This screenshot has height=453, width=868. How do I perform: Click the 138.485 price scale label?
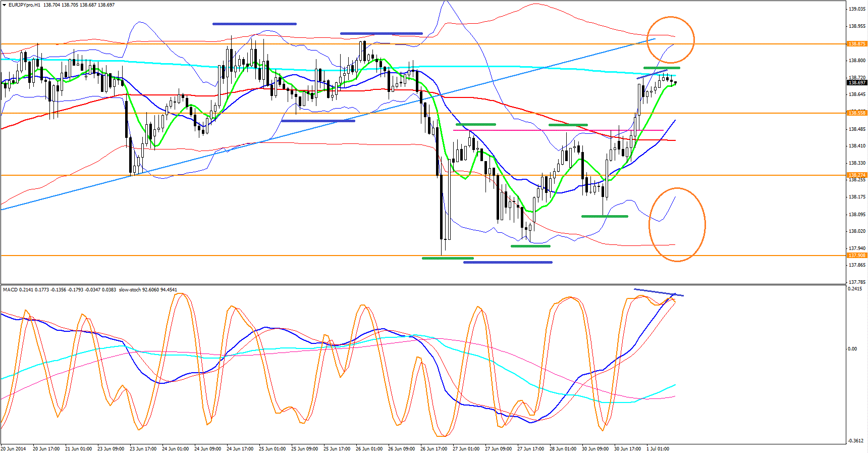(857, 129)
